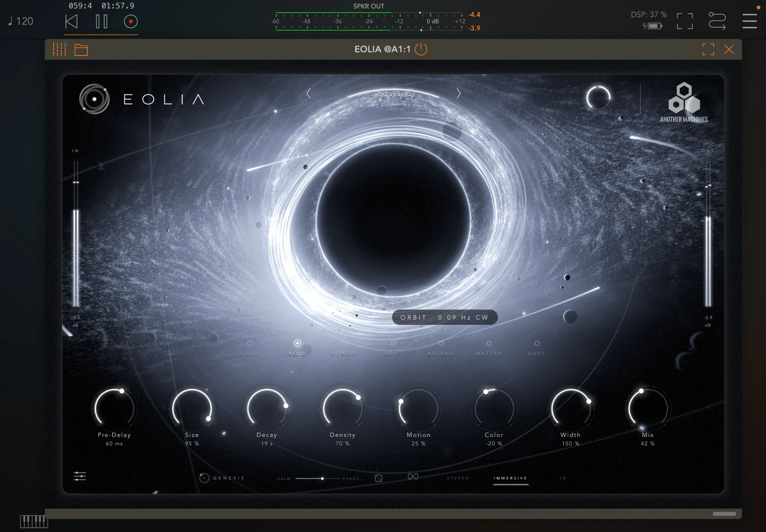This screenshot has width=766, height=532.
Task: Select the DRIFT mode radio button
Action: 393,343
